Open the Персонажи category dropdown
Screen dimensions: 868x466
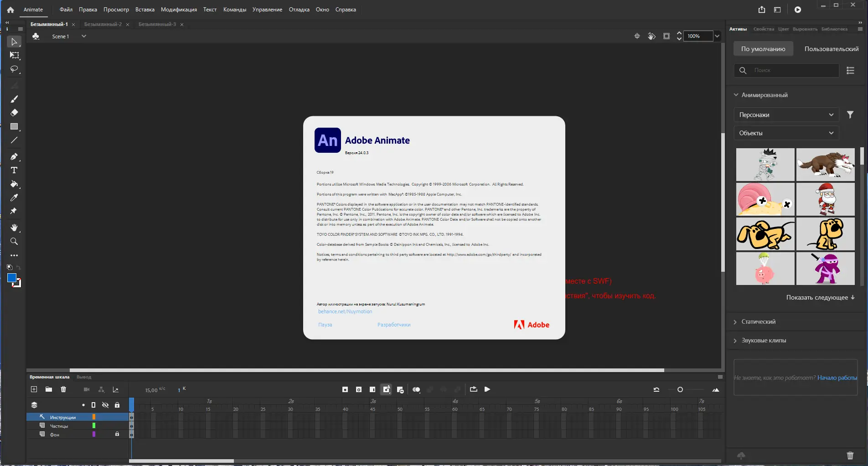point(786,115)
